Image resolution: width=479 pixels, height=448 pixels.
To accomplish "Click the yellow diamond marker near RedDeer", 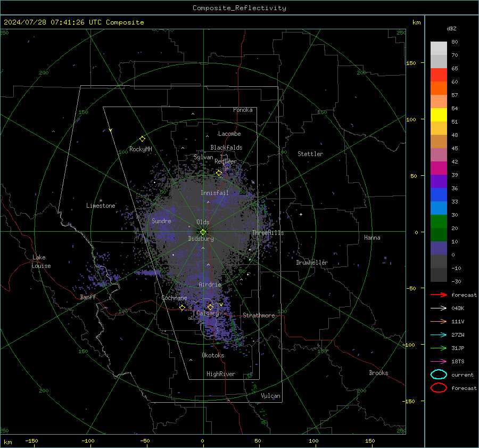I will tap(219, 173).
